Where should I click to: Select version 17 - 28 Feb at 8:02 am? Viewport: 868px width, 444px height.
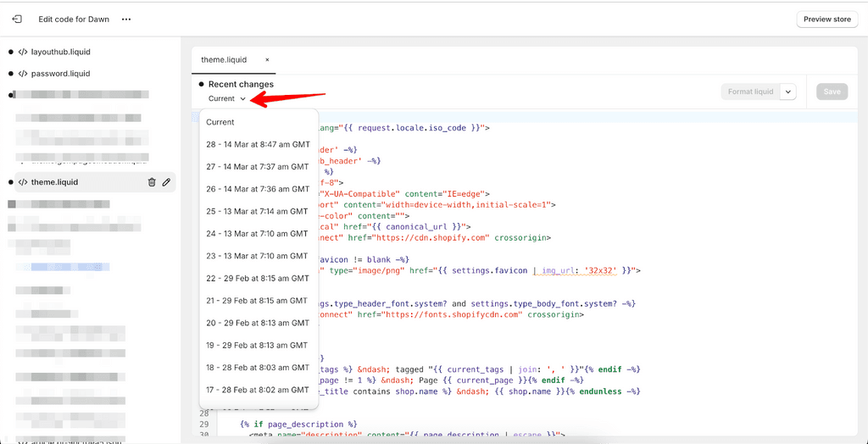click(x=259, y=390)
